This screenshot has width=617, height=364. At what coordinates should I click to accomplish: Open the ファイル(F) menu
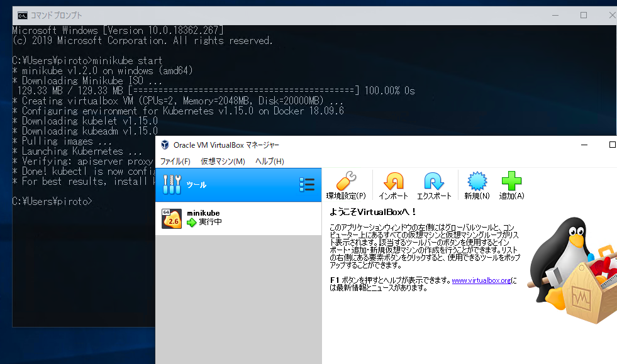175,162
